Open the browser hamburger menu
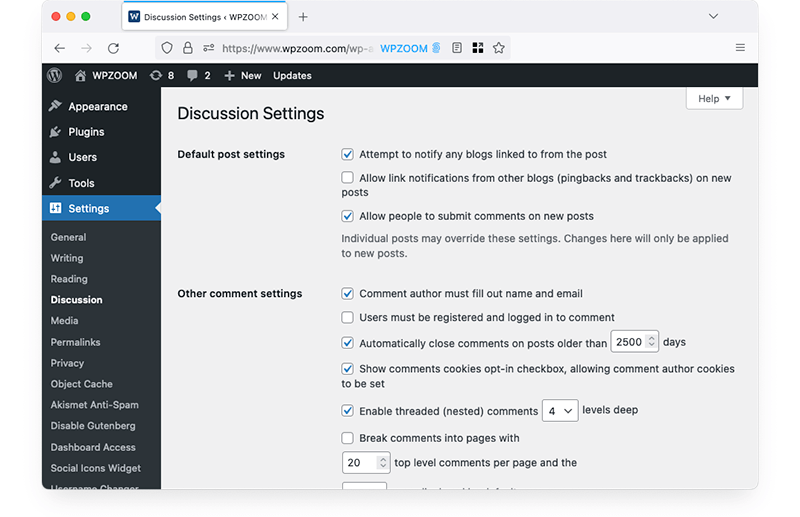800x517 pixels. coord(740,47)
